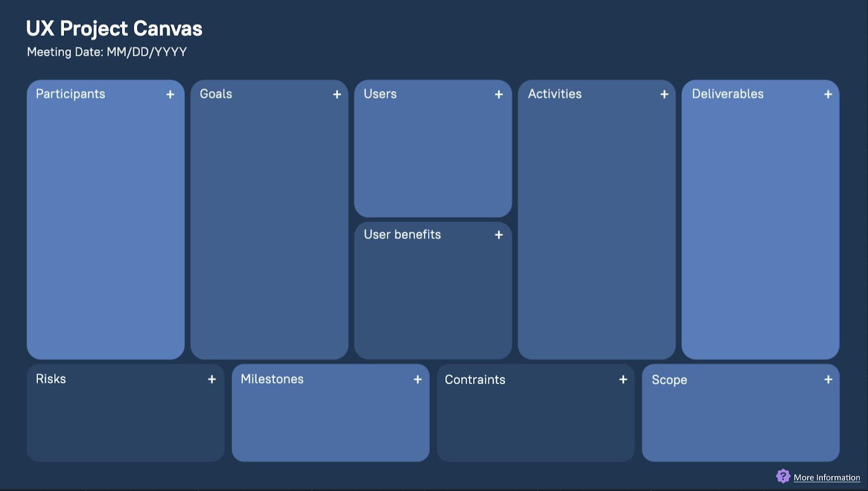This screenshot has width=868, height=491.
Task: Add entry via User benefits plus icon
Action: pyautogui.click(x=499, y=235)
